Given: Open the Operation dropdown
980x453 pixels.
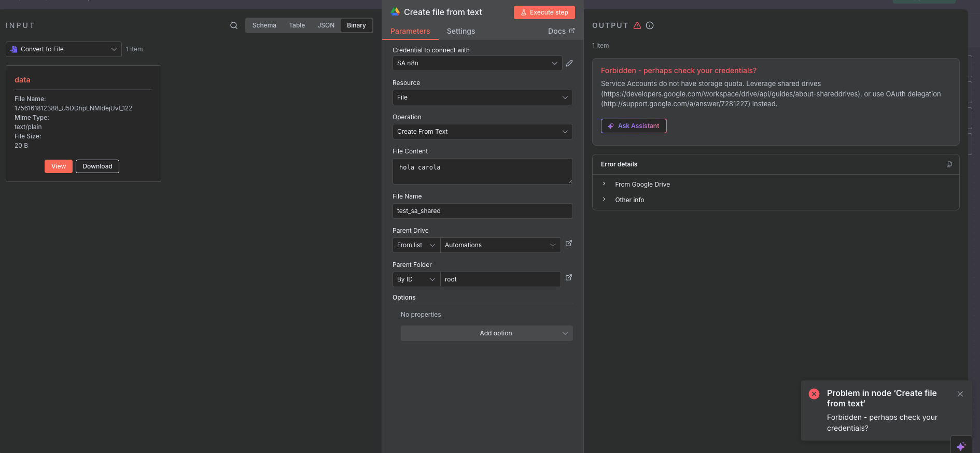Looking at the screenshot, I should (x=482, y=132).
